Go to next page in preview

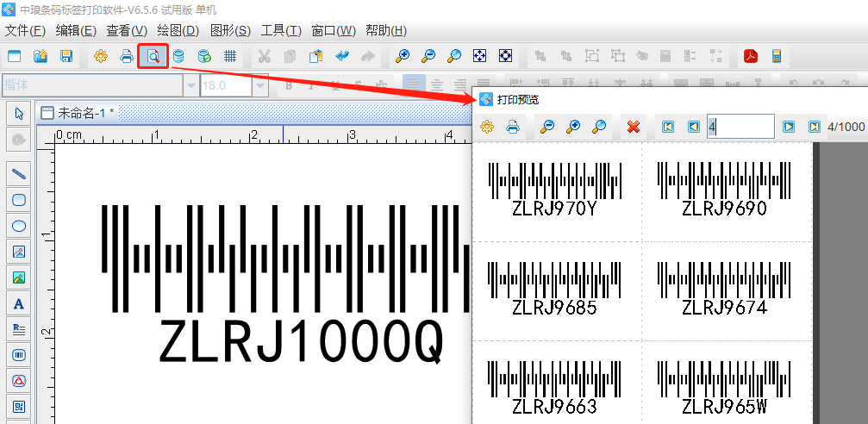[789, 127]
